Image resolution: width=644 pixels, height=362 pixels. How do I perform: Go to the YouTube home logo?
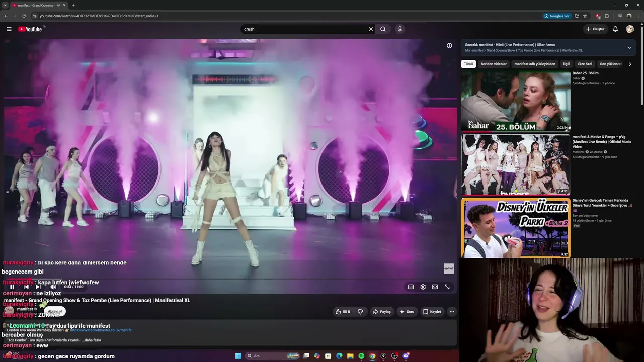(30, 29)
